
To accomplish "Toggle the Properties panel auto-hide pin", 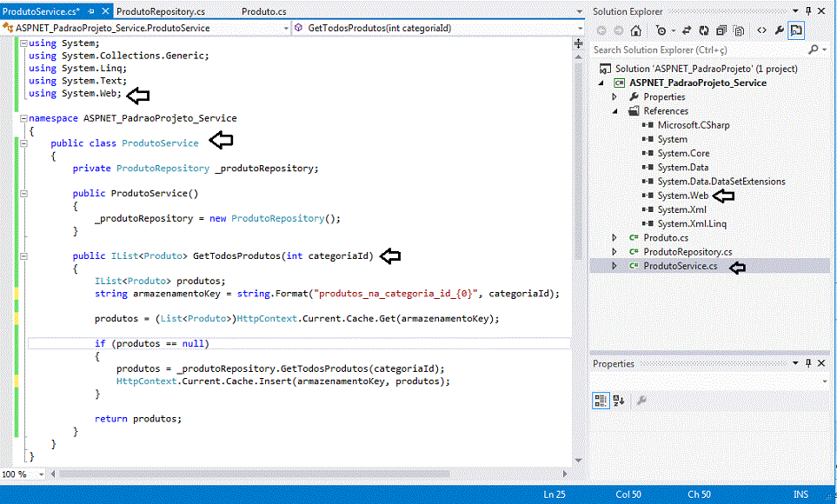I will pos(808,363).
